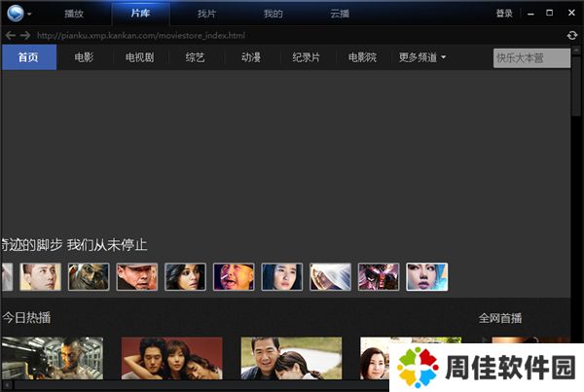Screen dimensions: 584x392
Task: Open the logo dropdown arrow menu
Action: [30, 15]
